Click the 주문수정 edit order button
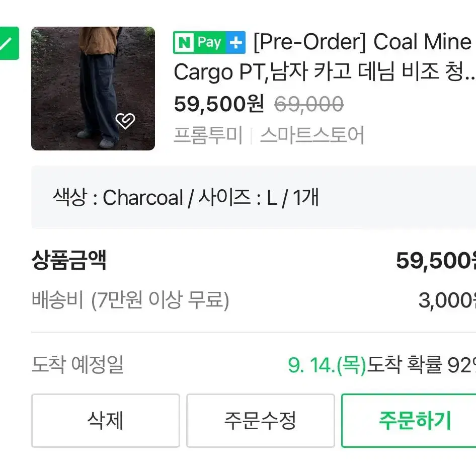Viewport: 476px width, 476px height. point(261,421)
